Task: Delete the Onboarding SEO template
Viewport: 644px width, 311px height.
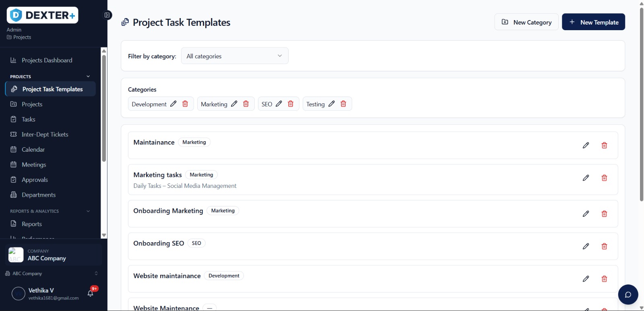Action: [x=604, y=246]
